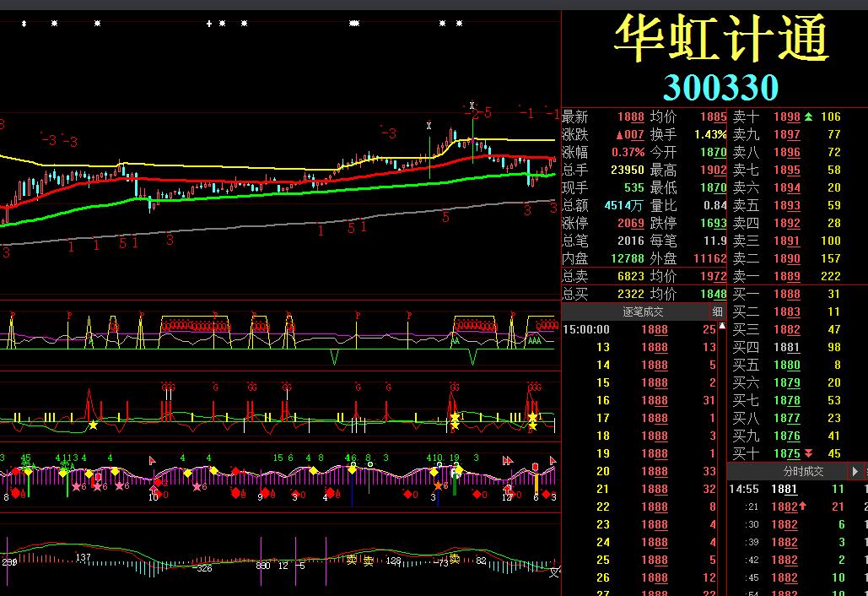Click the 涨跌 value 007 with red triangle
This screenshot has height=596, width=868.
[630, 134]
